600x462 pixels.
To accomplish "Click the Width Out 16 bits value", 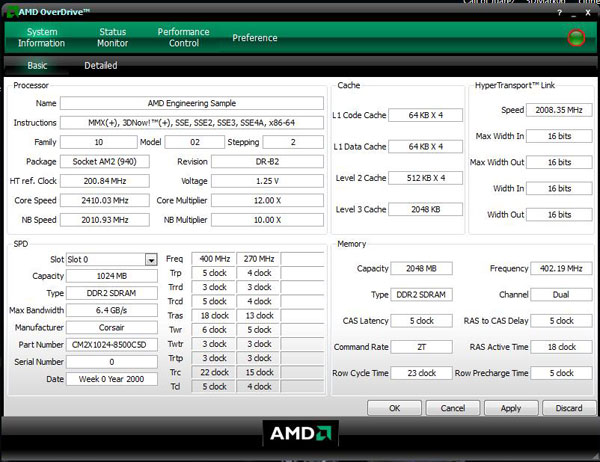I will pos(559,215).
